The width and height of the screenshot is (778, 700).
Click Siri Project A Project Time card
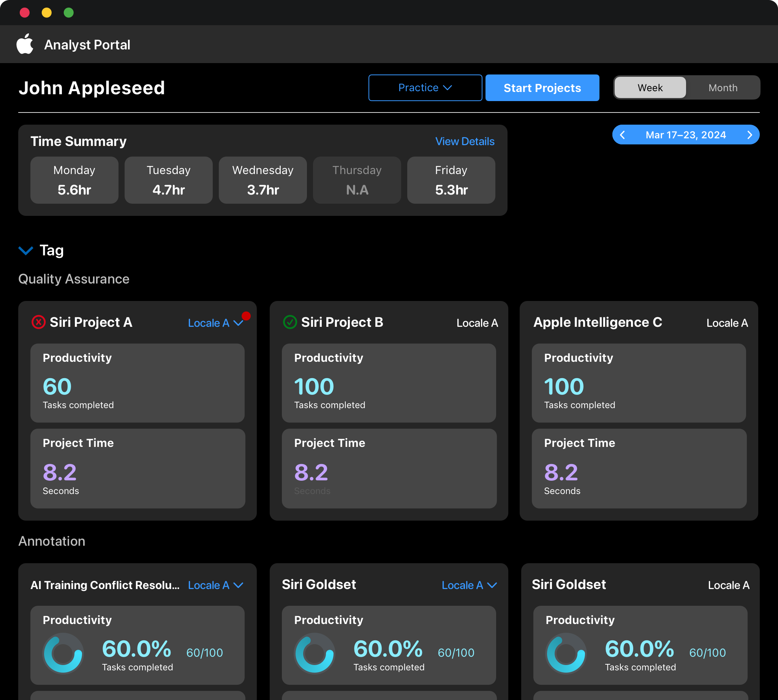138,469
